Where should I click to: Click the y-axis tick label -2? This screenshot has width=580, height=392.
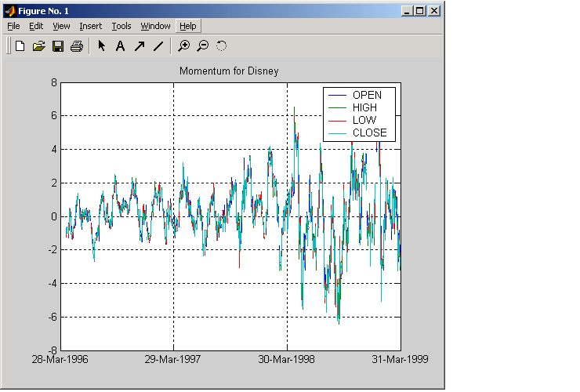pyautogui.click(x=53, y=250)
